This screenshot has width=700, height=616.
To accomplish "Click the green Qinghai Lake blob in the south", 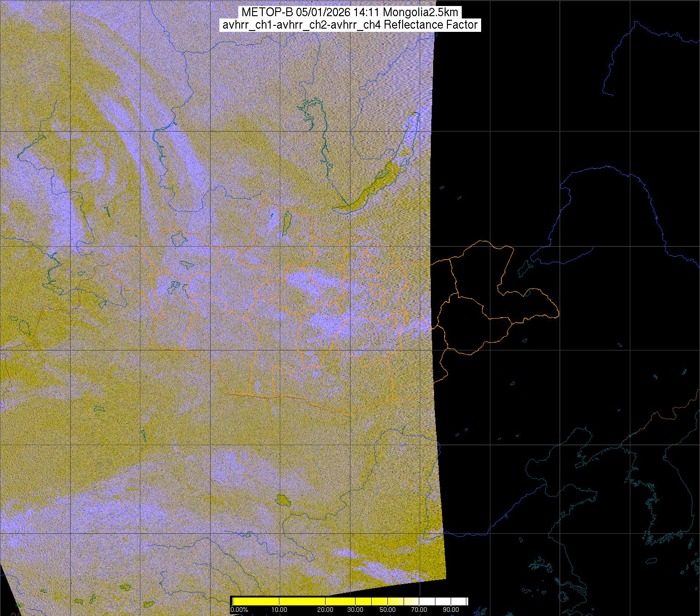I will [x=281, y=500].
